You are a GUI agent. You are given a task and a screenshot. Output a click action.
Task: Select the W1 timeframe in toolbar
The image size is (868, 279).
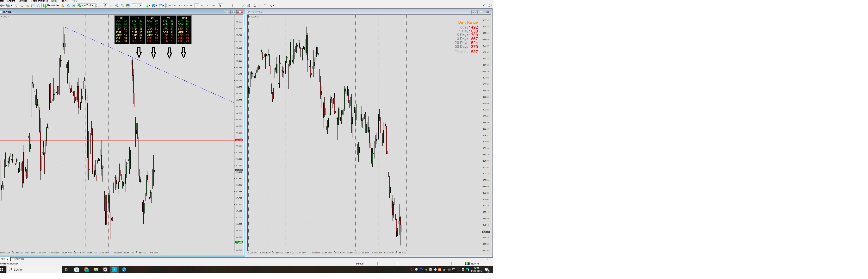pos(208,6)
